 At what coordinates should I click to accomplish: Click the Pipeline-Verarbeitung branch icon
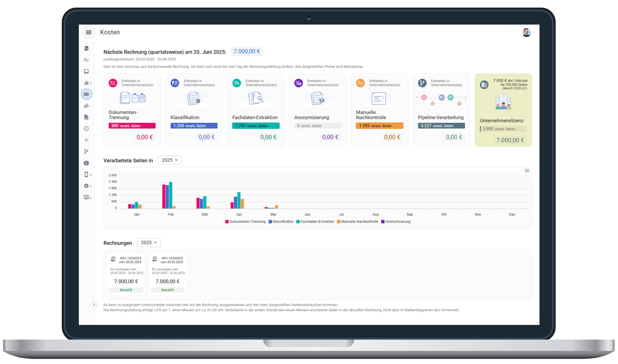422,83
